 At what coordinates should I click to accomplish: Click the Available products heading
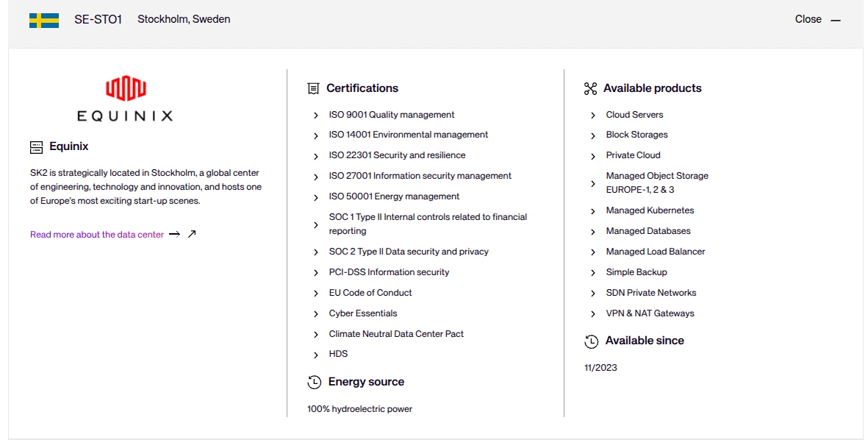point(652,88)
